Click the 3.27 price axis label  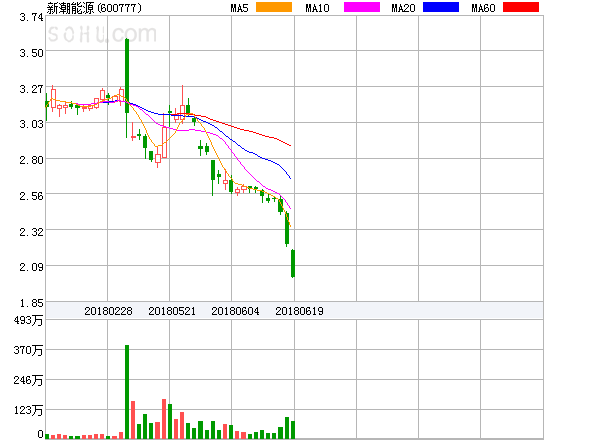31,89
